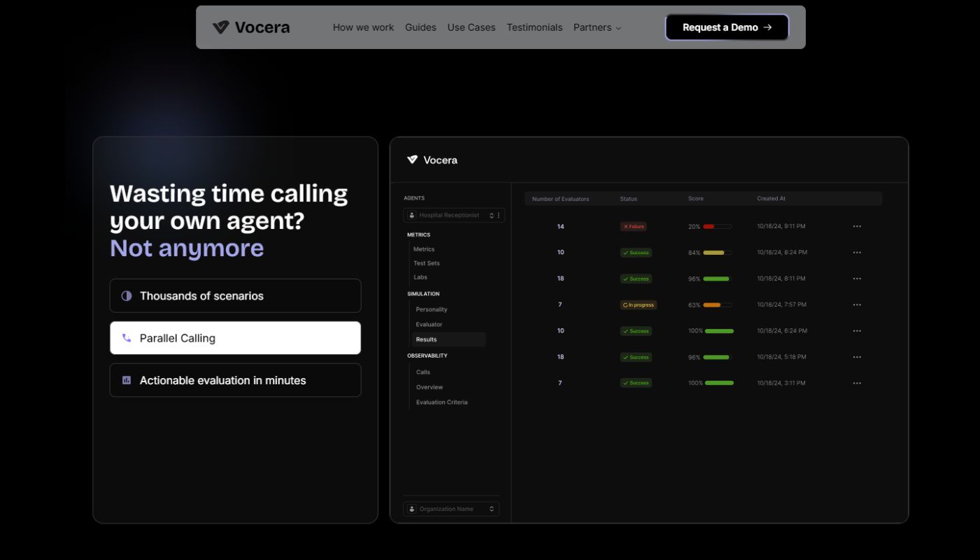This screenshot has height=560, width=980.
Task: Click the Vocera logo in the dashboard header
Action: tap(432, 160)
